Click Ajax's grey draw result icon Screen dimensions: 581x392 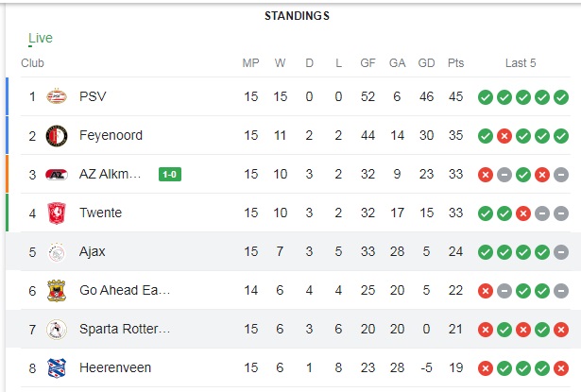click(x=561, y=252)
